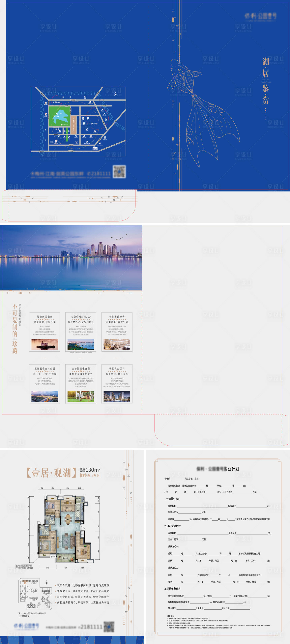Click the section heading 2.银行按揭付款:

[x=173, y=526]
